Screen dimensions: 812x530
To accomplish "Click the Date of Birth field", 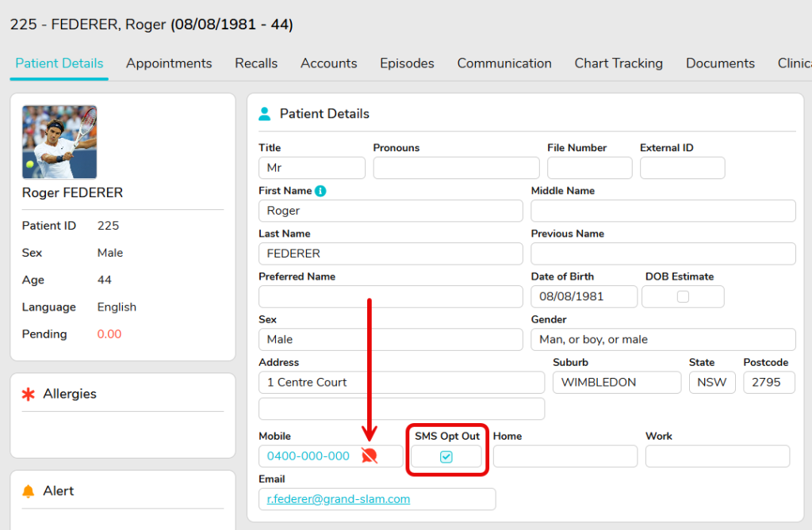I will point(583,296).
